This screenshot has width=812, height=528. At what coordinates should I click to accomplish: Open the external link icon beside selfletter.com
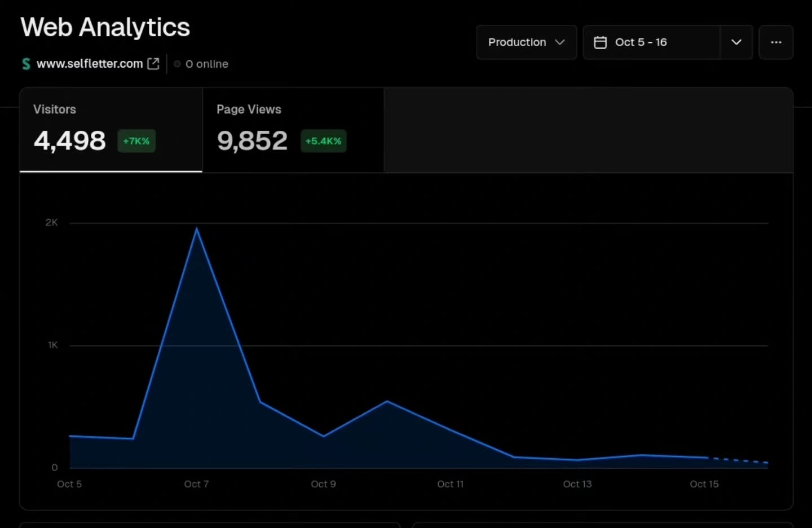point(153,64)
